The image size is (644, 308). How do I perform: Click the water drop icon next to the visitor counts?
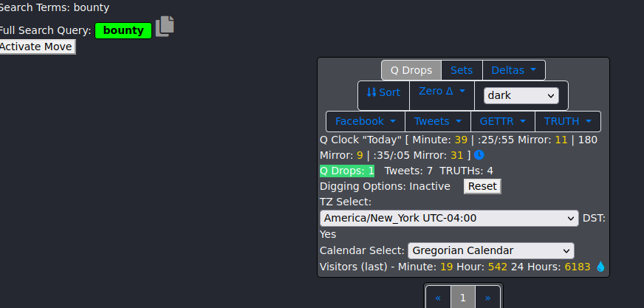click(x=600, y=267)
